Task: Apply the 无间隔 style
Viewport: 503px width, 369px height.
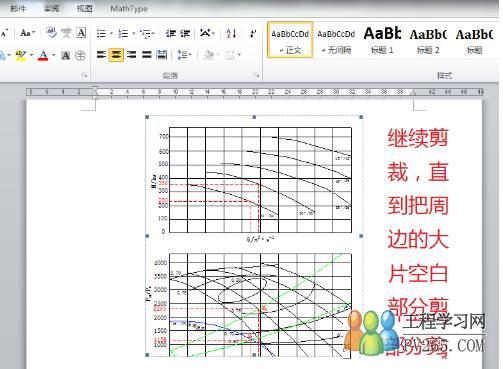Action: (x=336, y=40)
